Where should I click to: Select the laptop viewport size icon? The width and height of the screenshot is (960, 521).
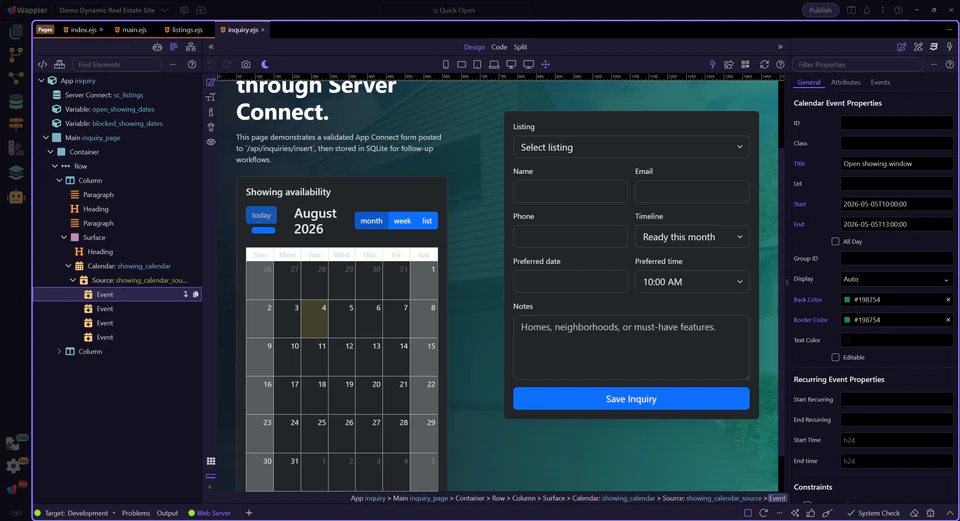click(x=494, y=64)
